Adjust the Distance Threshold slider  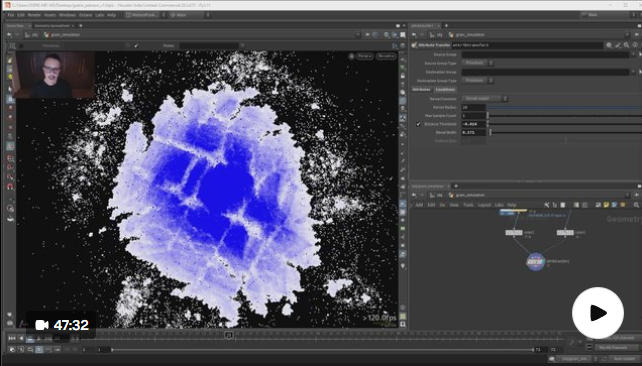564,124
